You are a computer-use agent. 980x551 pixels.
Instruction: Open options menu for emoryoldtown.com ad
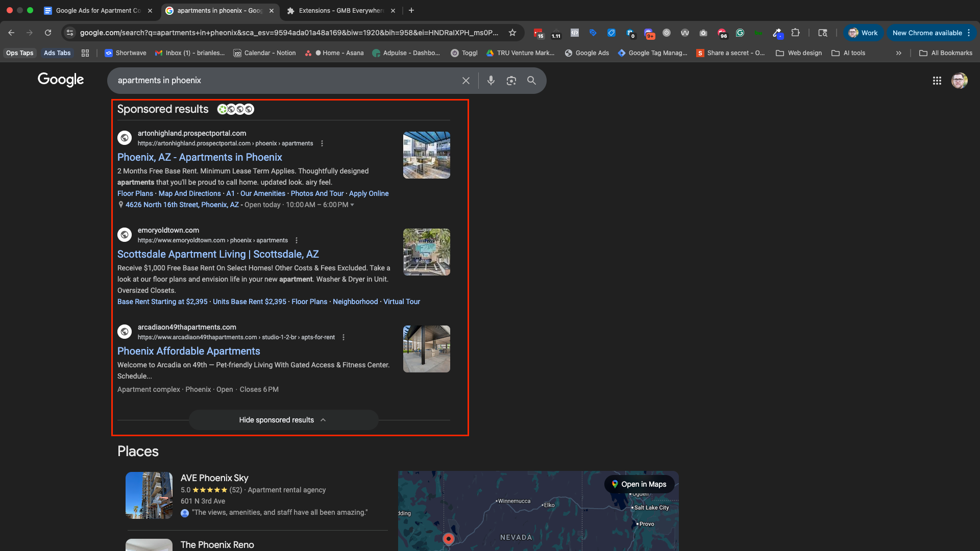coord(297,240)
